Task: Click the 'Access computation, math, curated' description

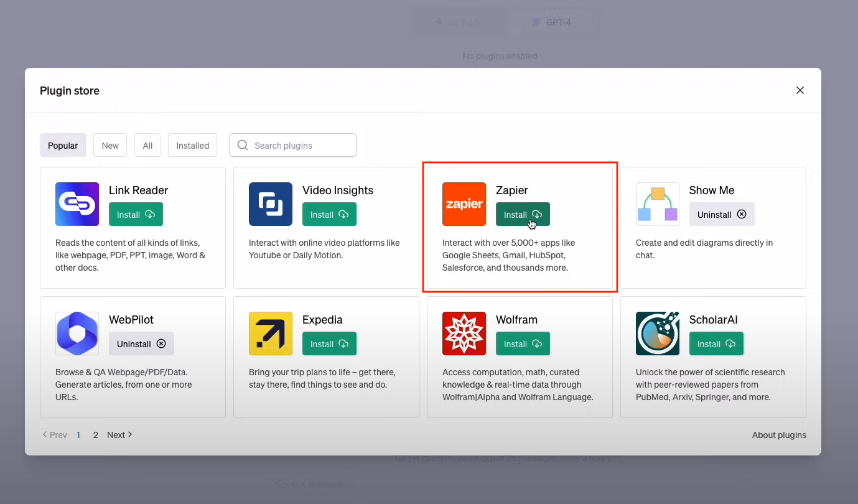Action: tap(518, 385)
